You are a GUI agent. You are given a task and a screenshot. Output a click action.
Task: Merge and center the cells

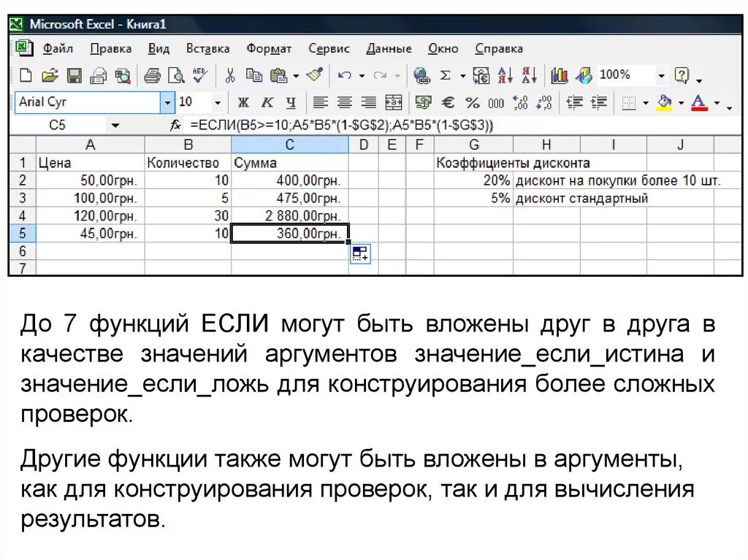tap(394, 102)
